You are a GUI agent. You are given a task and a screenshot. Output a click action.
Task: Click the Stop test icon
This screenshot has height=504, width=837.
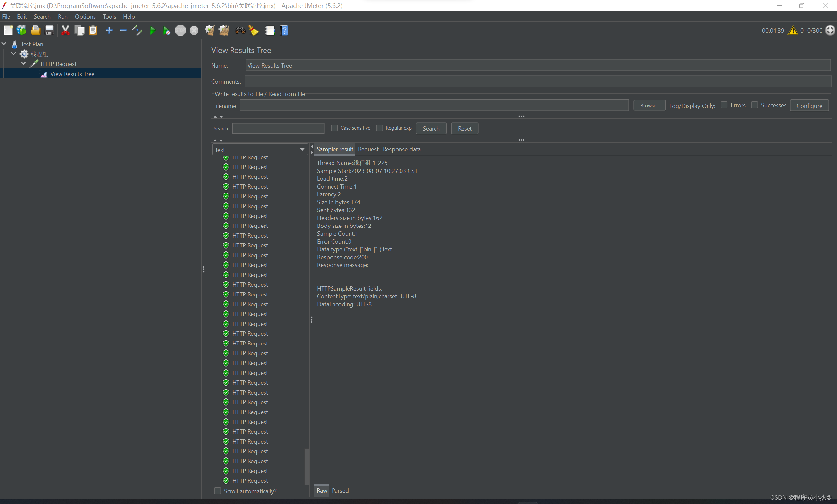click(180, 31)
